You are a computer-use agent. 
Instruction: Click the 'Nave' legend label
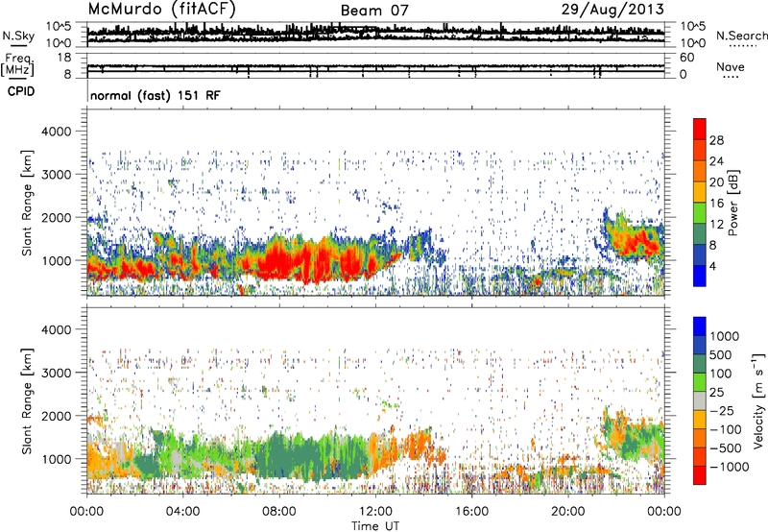click(x=731, y=66)
